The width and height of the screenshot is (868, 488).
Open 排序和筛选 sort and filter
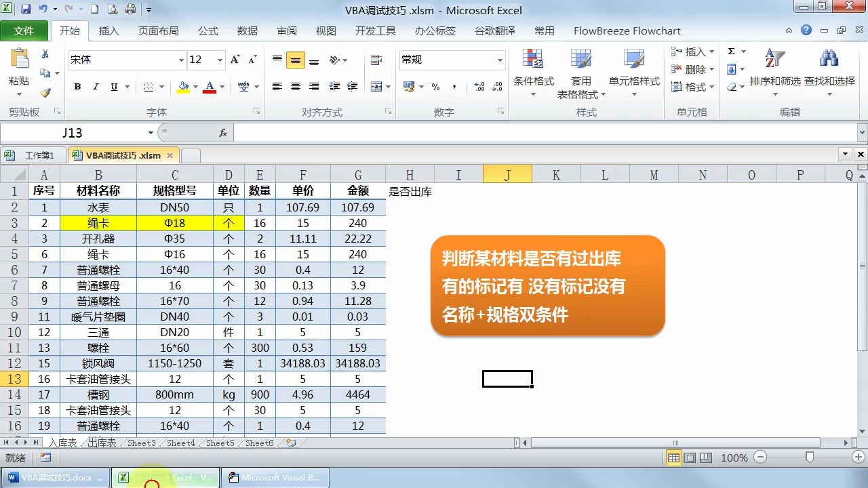coord(775,72)
